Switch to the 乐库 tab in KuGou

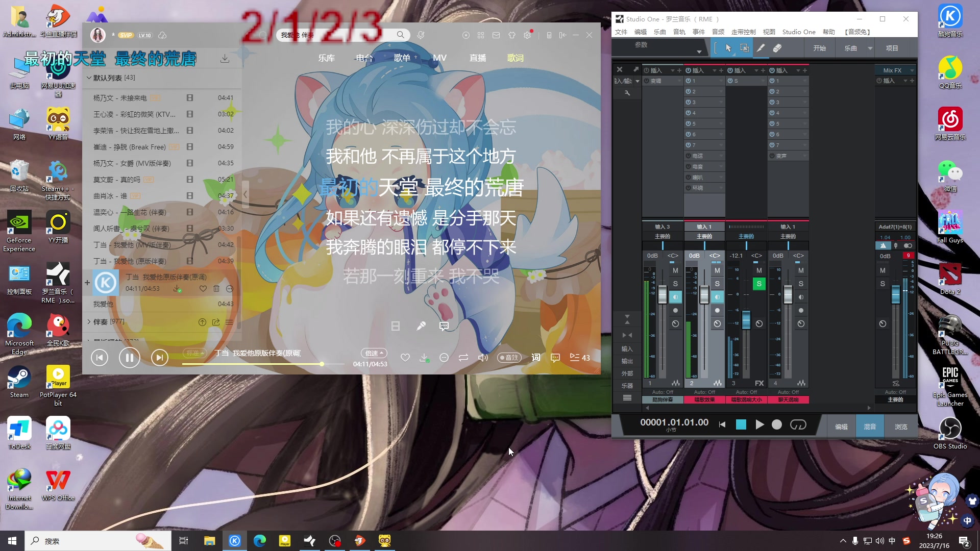coord(327,58)
